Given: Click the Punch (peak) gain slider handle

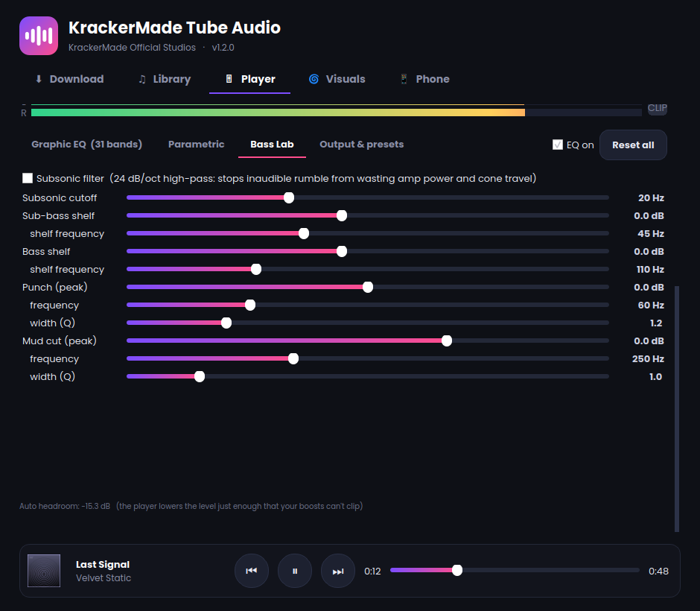Looking at the screenshot, I should 367,287.
